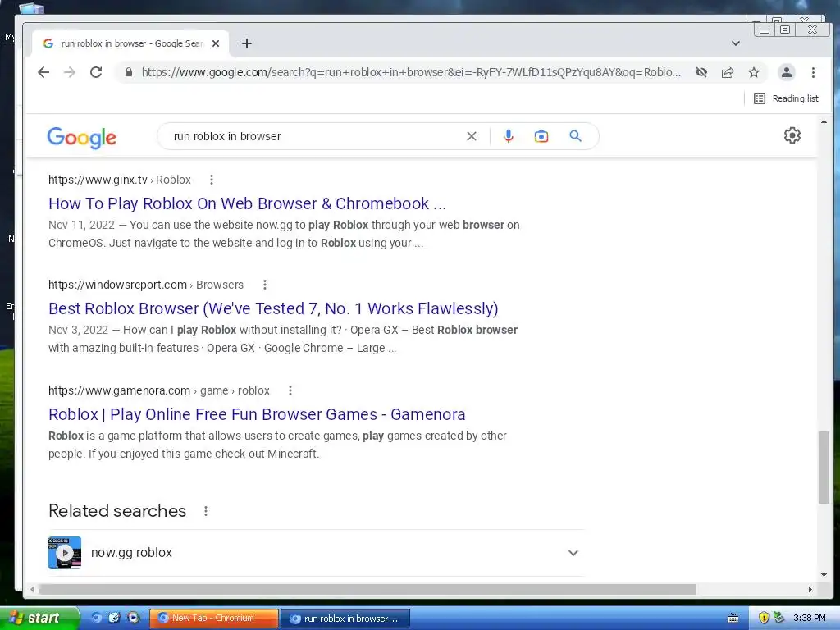The width and height of the screenshot is (840, 630).
Task: Open the Windows Start menu
Action: coord(39,618)
